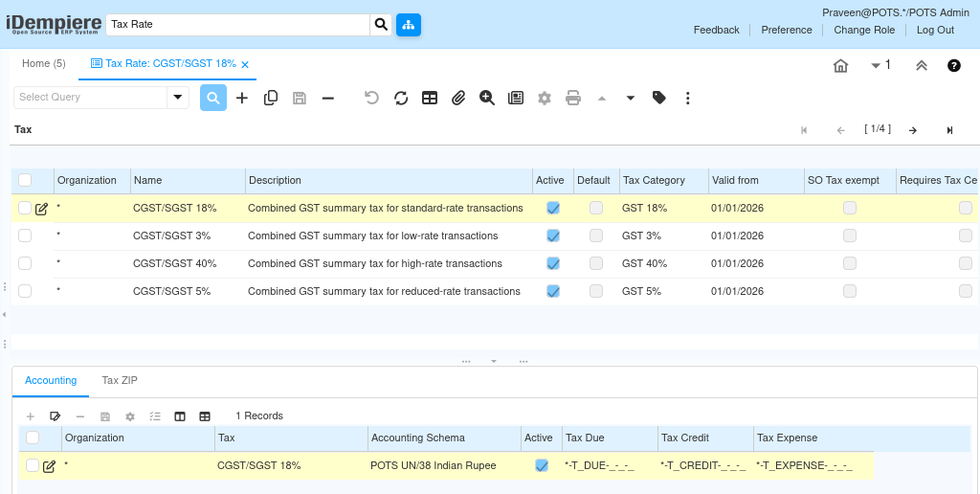Click in the Select Query input box
This screenshot has height=494, width=980.
[x=90, y=97]
